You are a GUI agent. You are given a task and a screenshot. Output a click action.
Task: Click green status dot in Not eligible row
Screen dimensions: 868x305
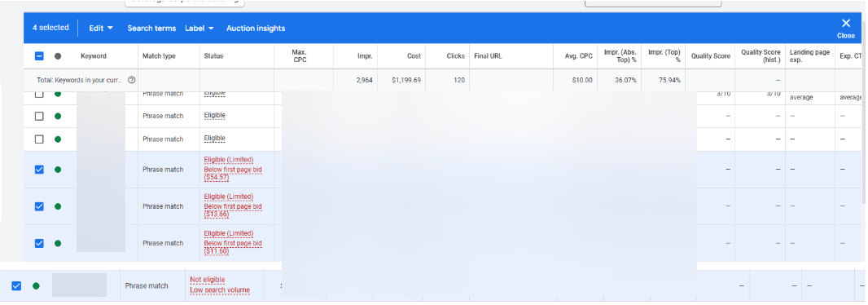36,285
